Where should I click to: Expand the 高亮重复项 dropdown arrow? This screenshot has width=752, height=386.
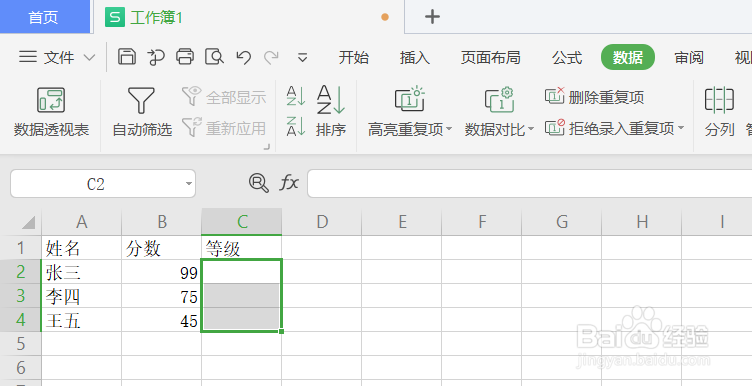[449, 129]
